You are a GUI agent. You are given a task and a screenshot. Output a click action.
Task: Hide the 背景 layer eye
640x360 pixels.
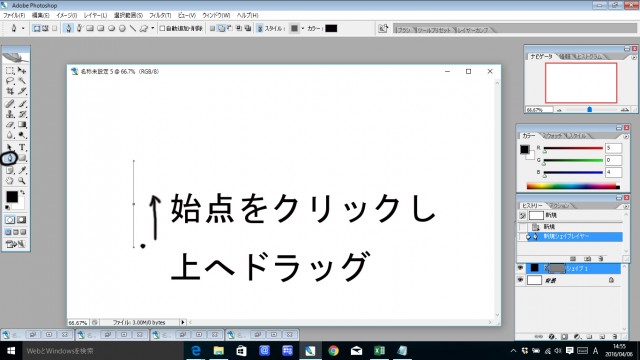pyautogui.click(x=520, y=280)
